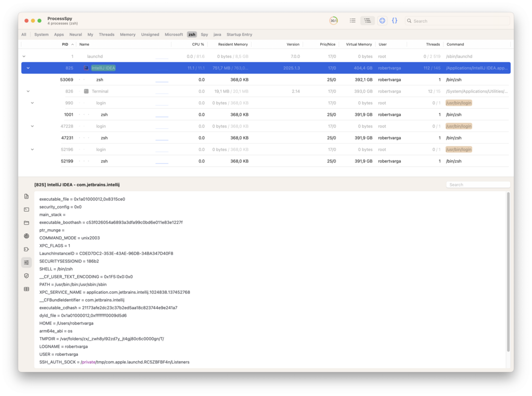Viewport: 532px width, 396px height.
Task: Click the IntelliJ IDEA app icon in row
Action: tap(86, 68)
